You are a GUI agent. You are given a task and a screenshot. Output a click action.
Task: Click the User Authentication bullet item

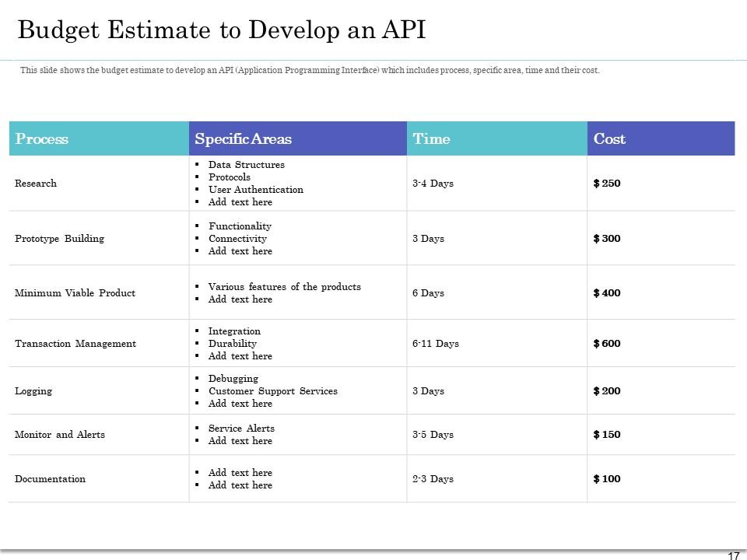pos(255,189)
